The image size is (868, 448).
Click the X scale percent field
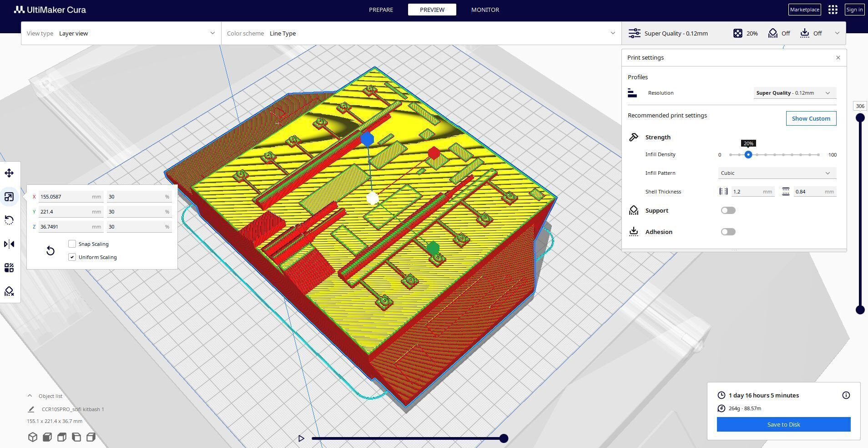coord(139,197)
